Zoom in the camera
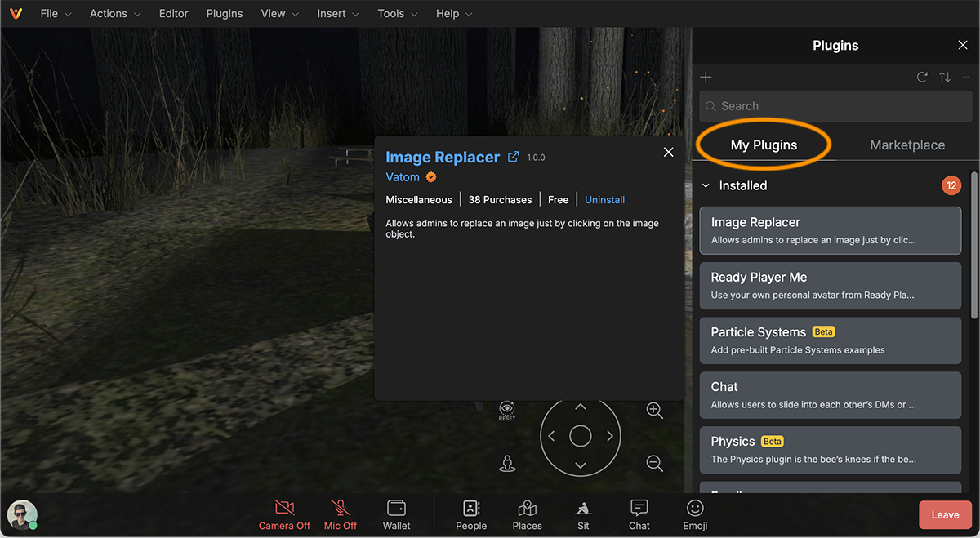 click(x=654, y=410)
